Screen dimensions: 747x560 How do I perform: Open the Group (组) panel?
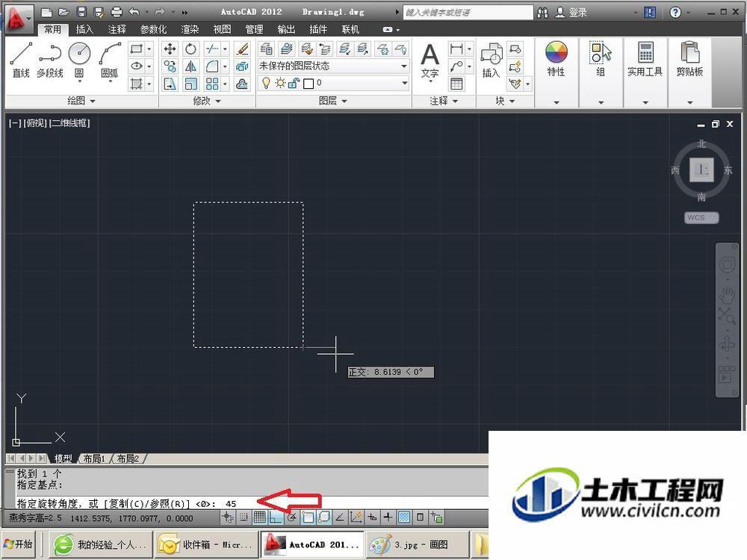(x=601, y=72)
